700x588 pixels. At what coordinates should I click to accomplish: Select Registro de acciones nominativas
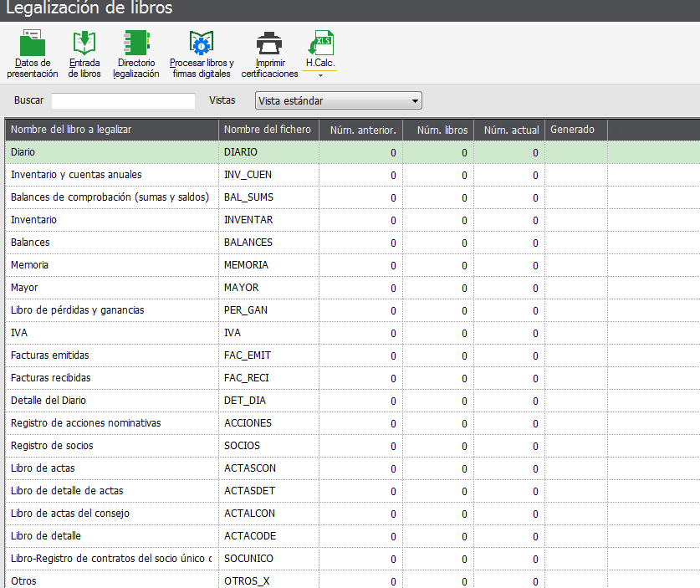[x=353, y=422]
